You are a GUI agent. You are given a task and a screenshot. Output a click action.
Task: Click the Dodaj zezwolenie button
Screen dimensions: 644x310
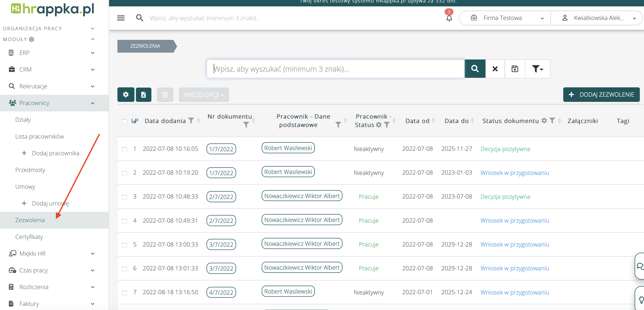point(601,95)
